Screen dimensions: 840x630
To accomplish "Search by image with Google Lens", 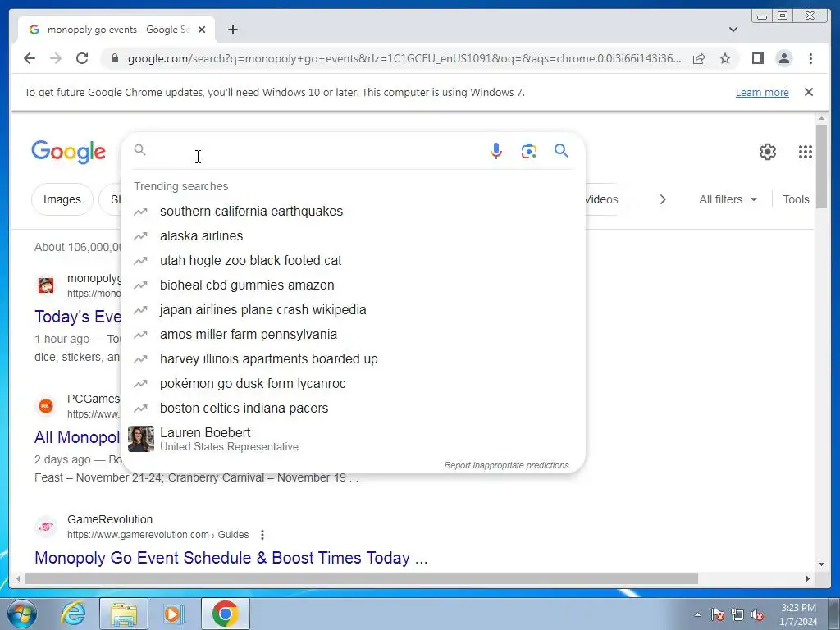I will coord(529,151).
